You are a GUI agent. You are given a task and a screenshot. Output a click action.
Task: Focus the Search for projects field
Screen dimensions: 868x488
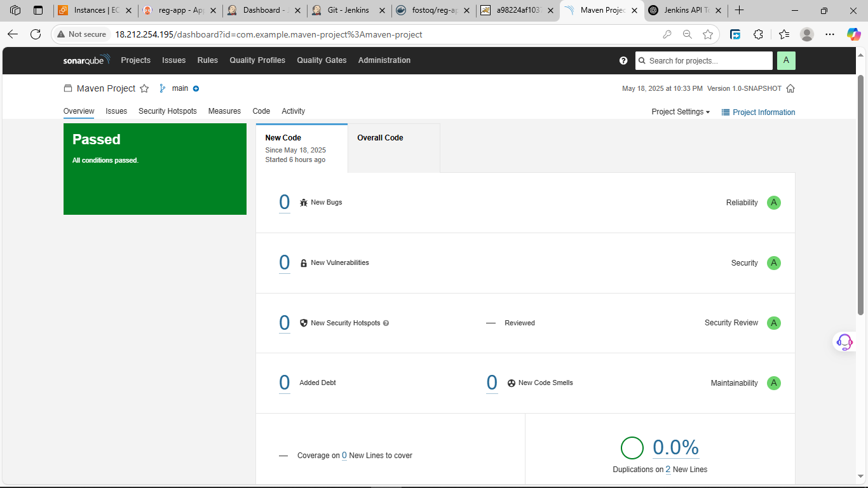point(704,60)
